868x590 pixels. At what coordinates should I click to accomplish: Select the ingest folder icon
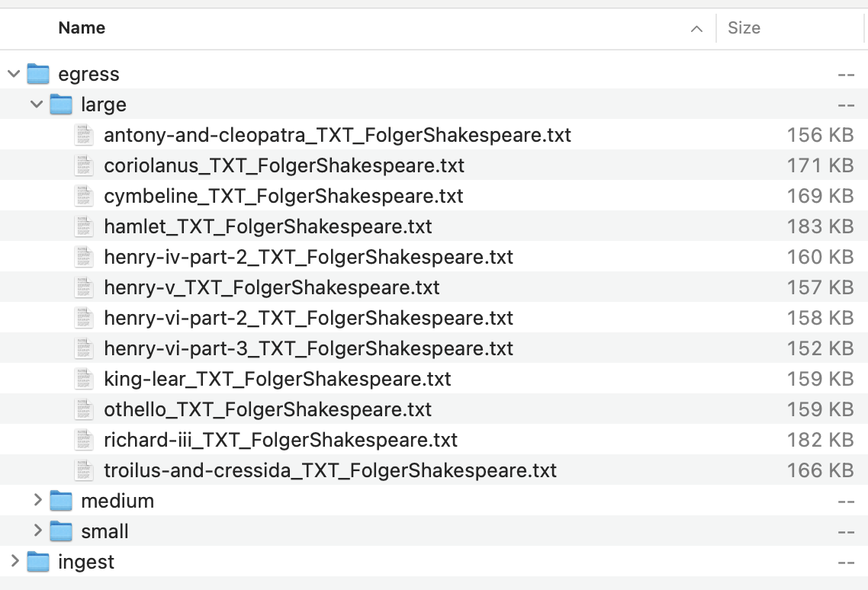[x=38, y=562]
